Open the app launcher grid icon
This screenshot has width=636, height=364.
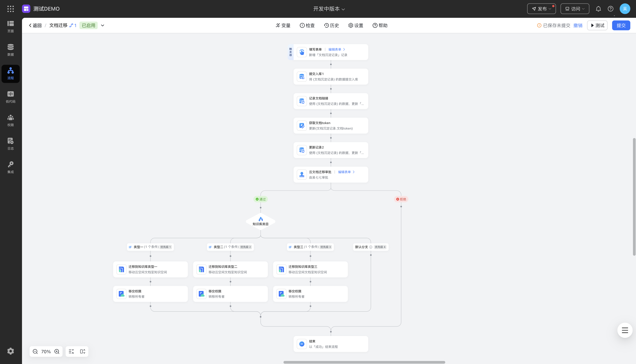10,9
